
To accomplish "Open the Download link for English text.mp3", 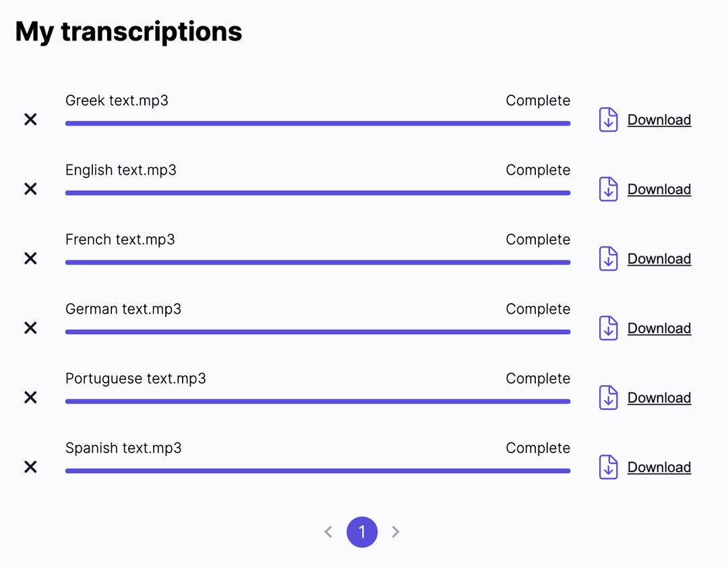I will coord(659,189).
